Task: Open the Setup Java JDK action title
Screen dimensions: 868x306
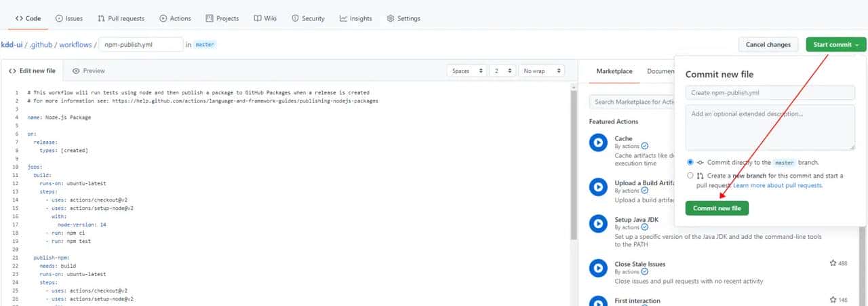Action: (636, 219)
